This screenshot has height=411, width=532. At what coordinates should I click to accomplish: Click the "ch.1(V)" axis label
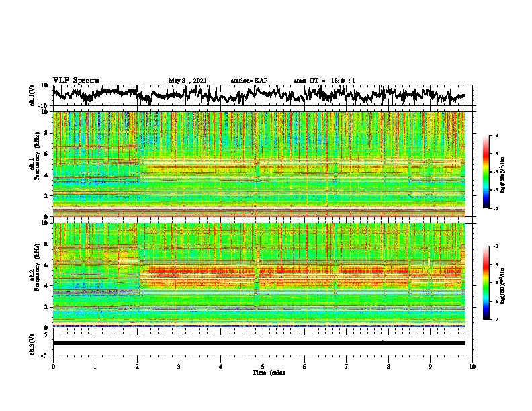[32, 95]
